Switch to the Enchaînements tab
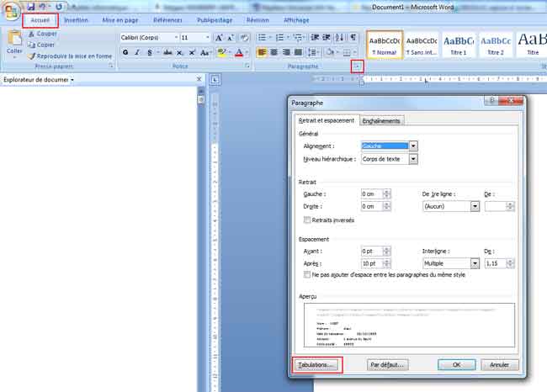Viewport: 547px width, 392px height. pyautogui.click(x=381, y=120)
